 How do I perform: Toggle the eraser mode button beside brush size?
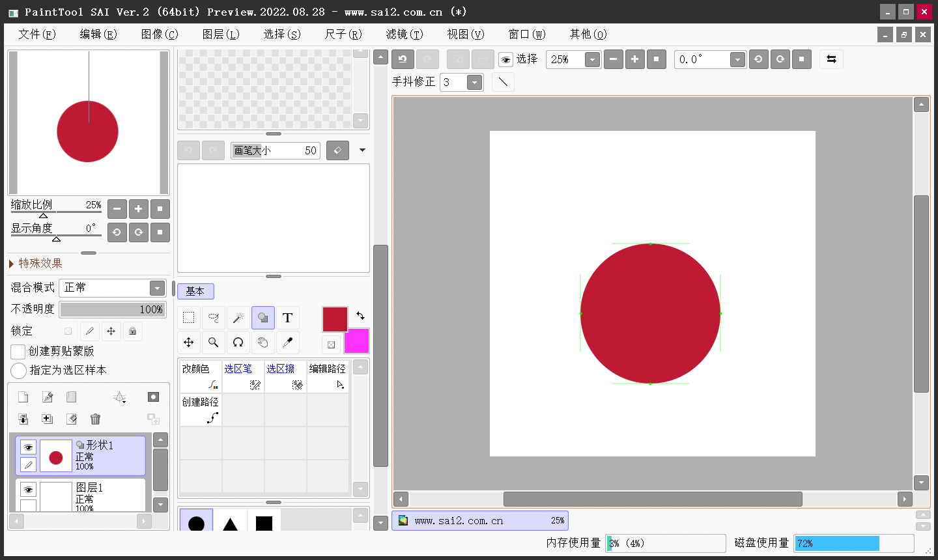tap(337, 150)
